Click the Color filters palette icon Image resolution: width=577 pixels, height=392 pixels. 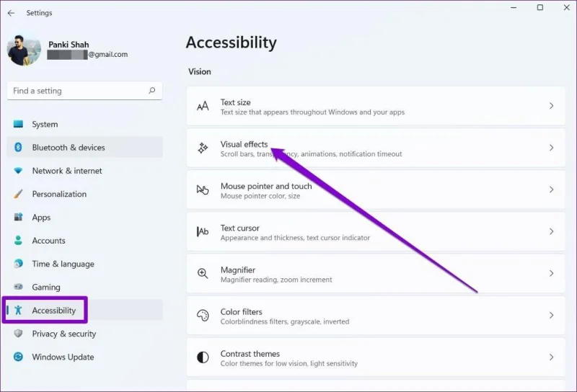(203, 315)
